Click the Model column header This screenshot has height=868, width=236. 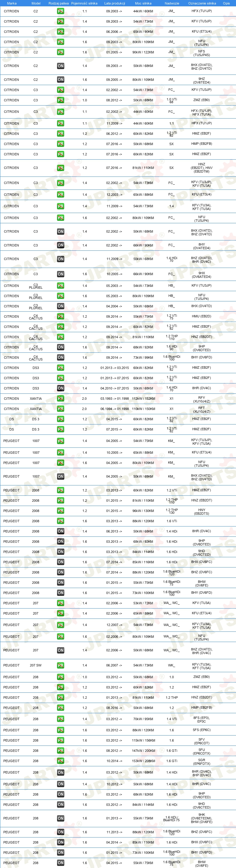click(x=36, y=3)
